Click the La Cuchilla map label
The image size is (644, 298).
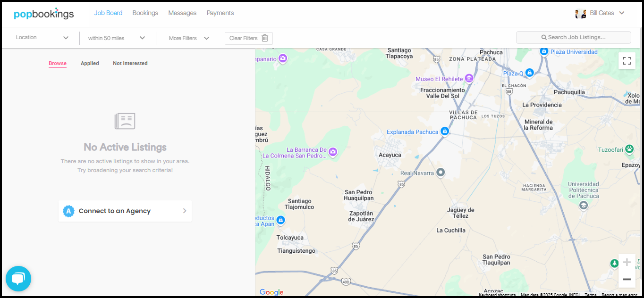click(x=451, y=230)
